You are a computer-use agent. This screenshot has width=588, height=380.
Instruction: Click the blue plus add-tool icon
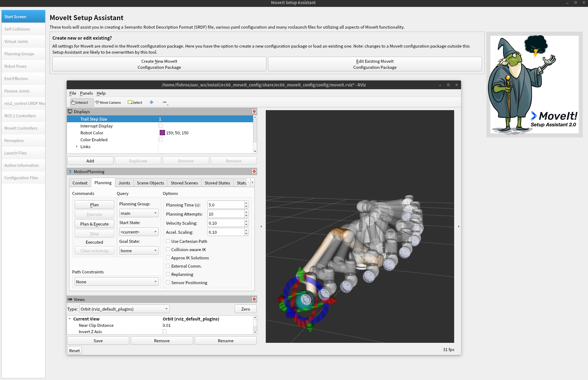pos(151,102)
